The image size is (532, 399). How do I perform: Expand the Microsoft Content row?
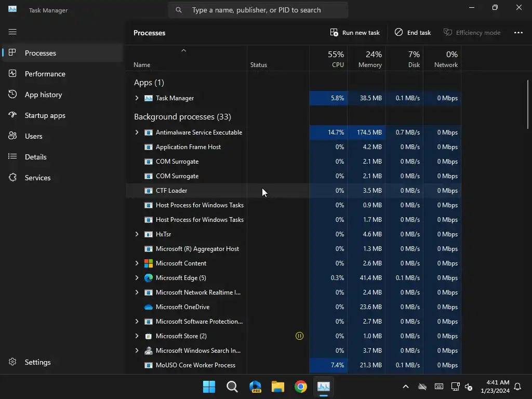click(x=137, y=263)
